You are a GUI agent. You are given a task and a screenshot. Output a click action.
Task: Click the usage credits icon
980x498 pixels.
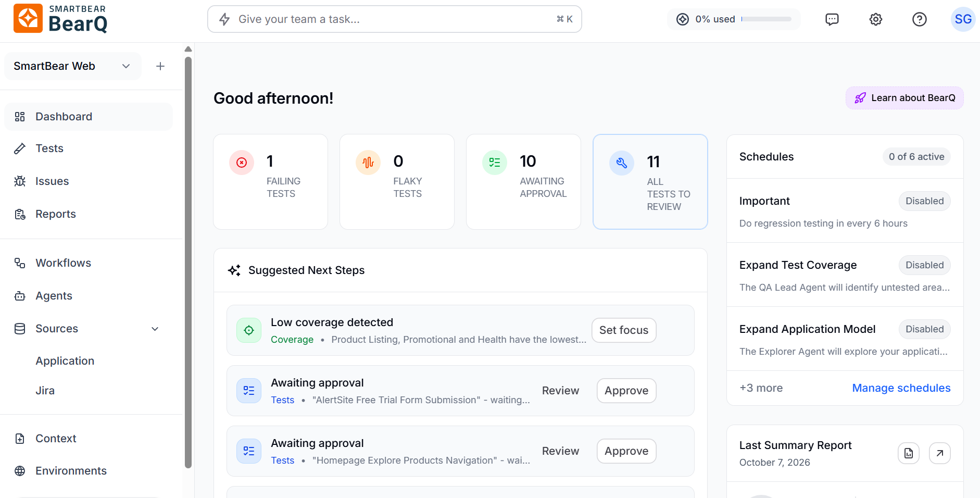683,19
